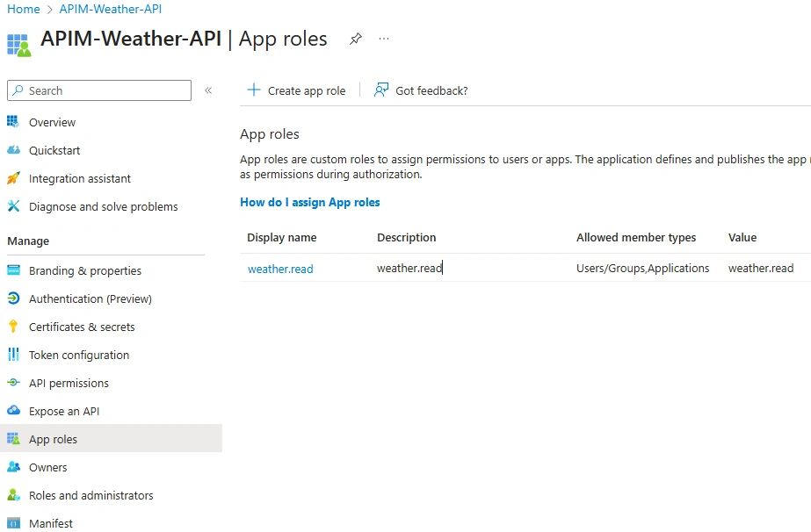Open How do I assign App roles link
Viewport: 811px width, 532px height.
(310, 202)
